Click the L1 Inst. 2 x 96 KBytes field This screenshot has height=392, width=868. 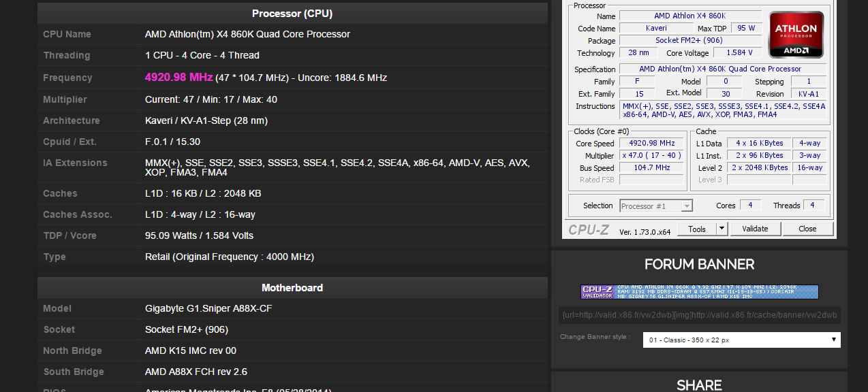tap(759, 155)
